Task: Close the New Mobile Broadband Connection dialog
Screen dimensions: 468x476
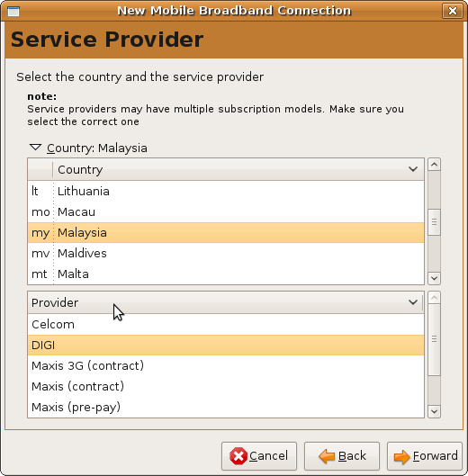Action: pyautogui.click(x=452, y=11)
